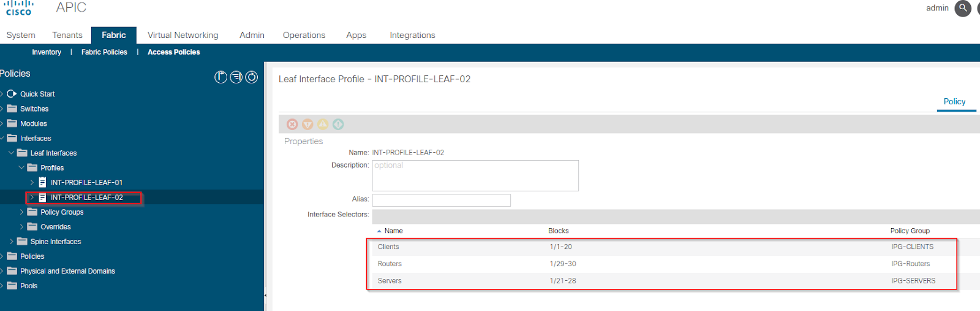The height and width of the screenshot is (311, 980).
Task: Click the middle Policies pane list icon
Action: [236, 77]
